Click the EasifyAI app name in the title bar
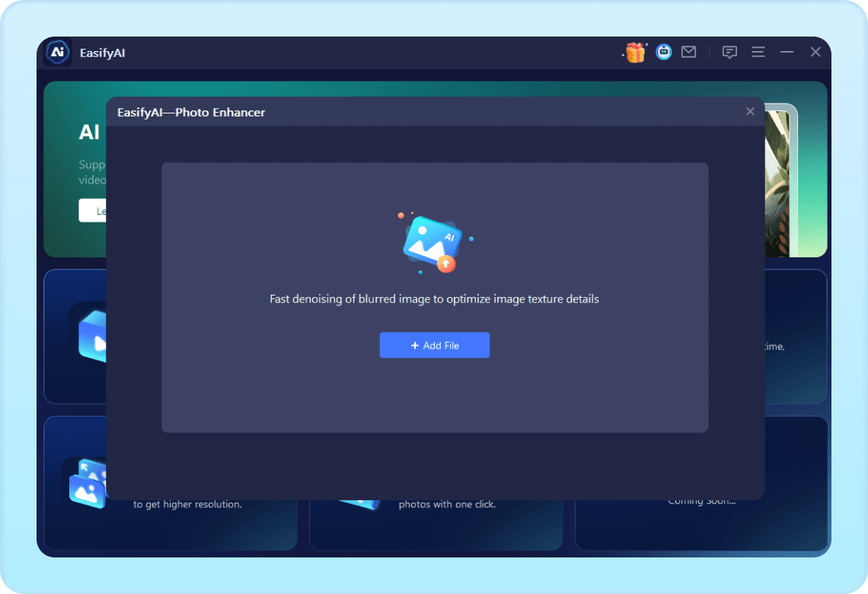The width and height of the screenshot is (868, 594). (x=103, y=53)
